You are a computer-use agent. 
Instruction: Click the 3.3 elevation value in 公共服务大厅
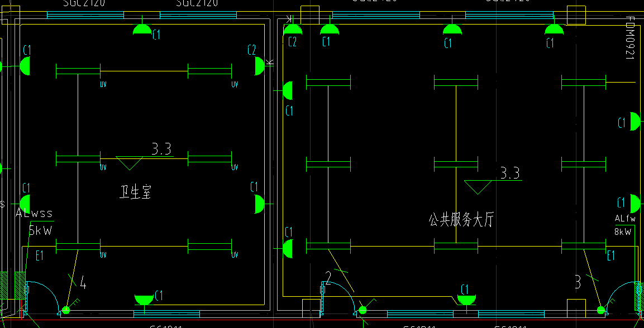point(510,172)
